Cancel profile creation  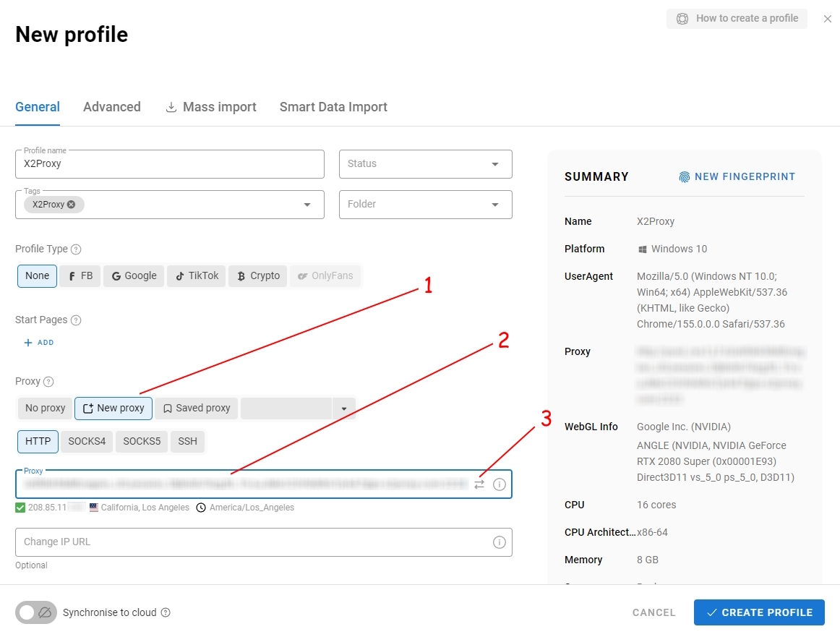point(653,612)
